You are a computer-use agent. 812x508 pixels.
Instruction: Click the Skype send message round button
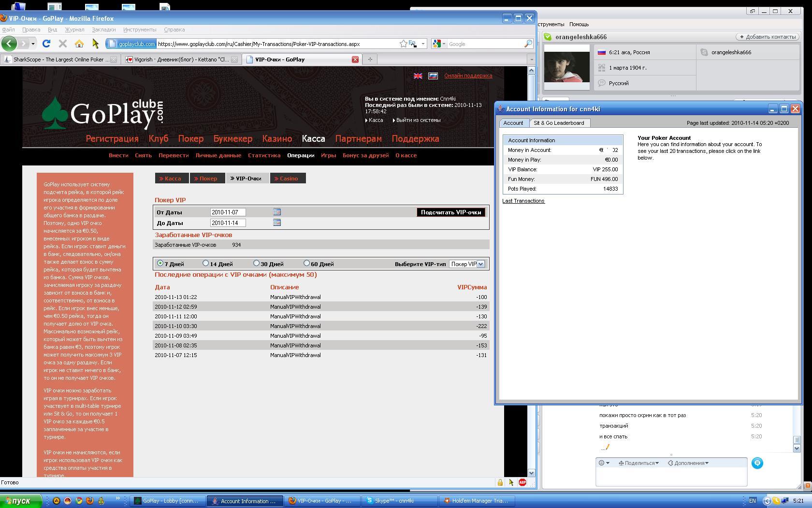[757, 463]
